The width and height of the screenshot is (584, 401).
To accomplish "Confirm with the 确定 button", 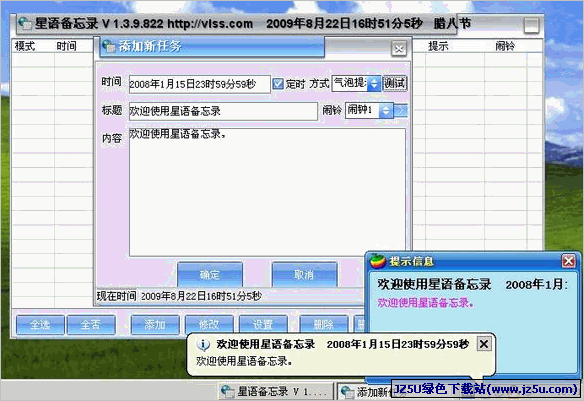I will [x=210, y=275].
